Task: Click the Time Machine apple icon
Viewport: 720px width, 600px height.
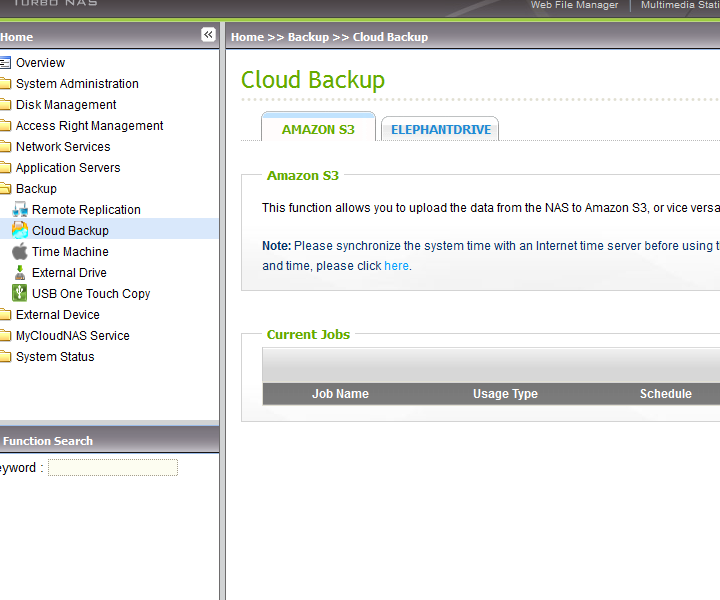Action: pyautogui.click(x=19, y=252)
